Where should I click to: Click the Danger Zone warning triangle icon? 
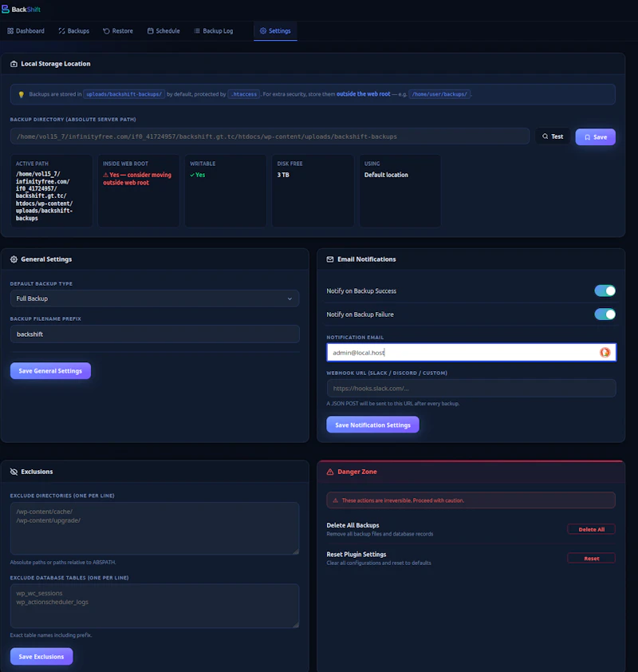pos(330,472)
